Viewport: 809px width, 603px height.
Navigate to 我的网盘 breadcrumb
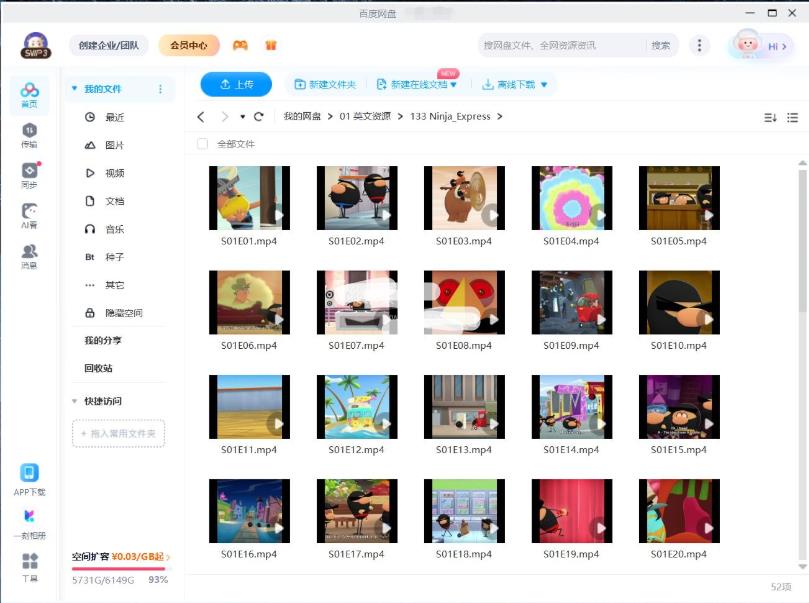click(x=302, y=117)
